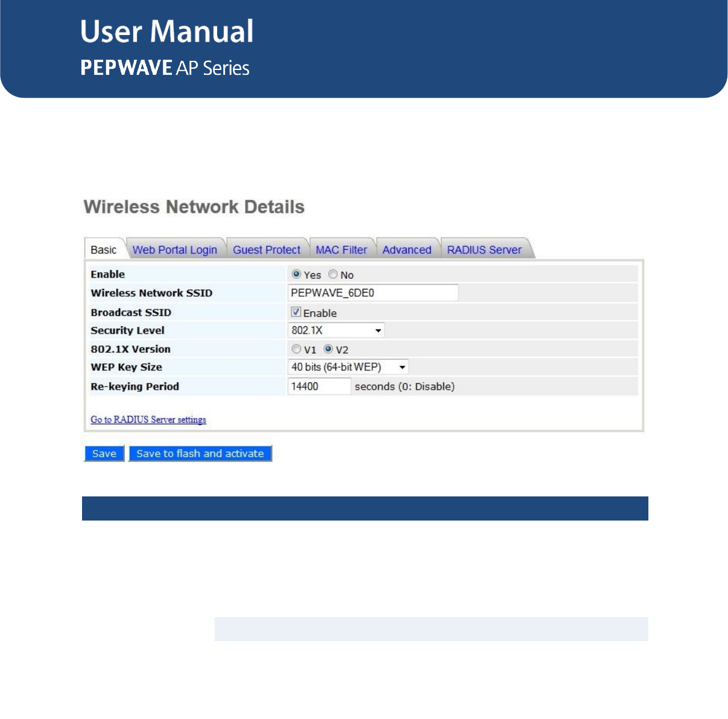Viewport: 728px width, 719px height.
Task: Click the User Manual title text
Action: pos(167,31)
